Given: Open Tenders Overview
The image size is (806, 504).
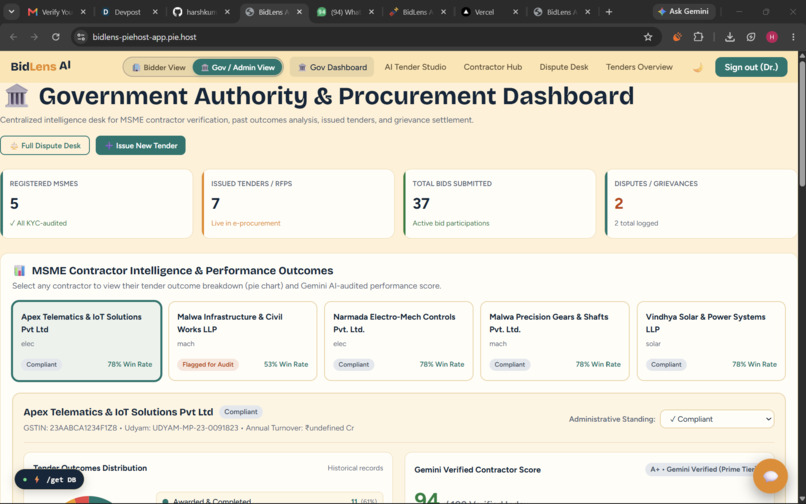Looking at the screenshot, I should [x=639, y=67].
